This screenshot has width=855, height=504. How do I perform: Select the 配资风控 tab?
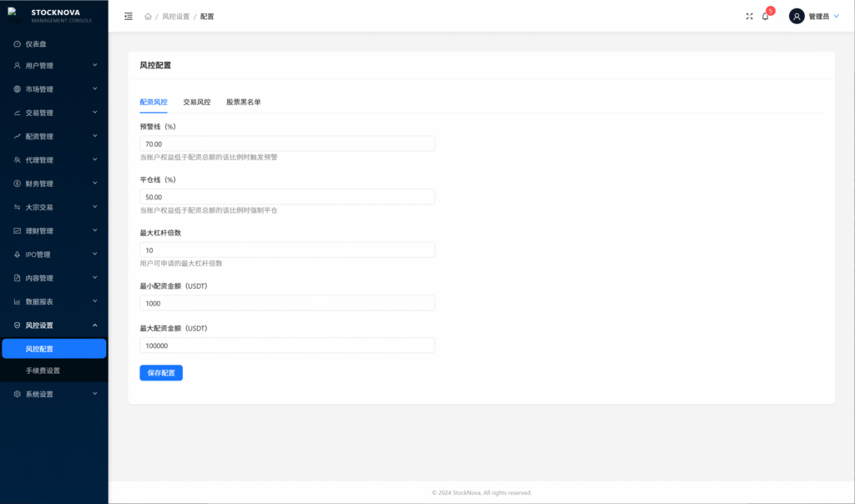(x=154, y=102)
